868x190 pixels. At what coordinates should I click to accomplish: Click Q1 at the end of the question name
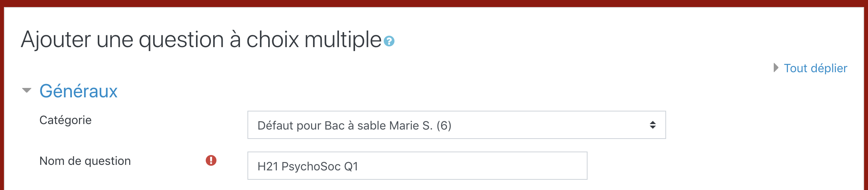tap(351, 166)
